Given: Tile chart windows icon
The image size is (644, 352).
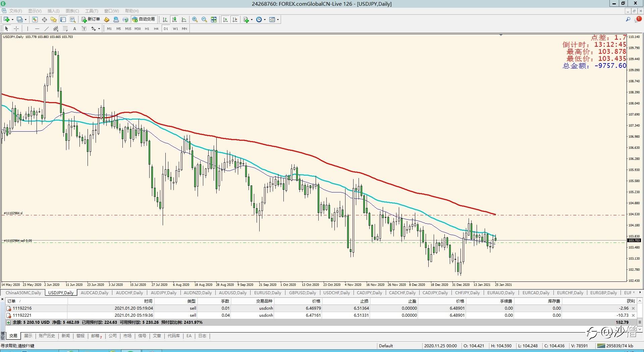Looking at the screenshot, I should (x=214, y=19).
